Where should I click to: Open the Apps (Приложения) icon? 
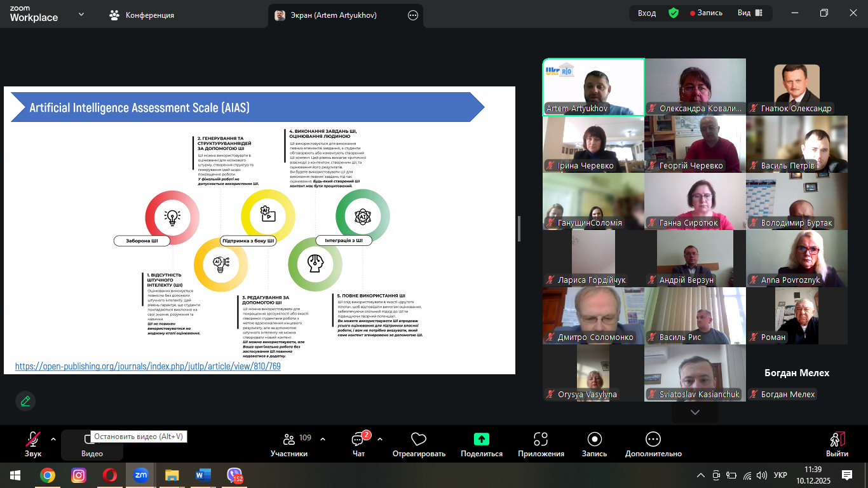(541, 440)
